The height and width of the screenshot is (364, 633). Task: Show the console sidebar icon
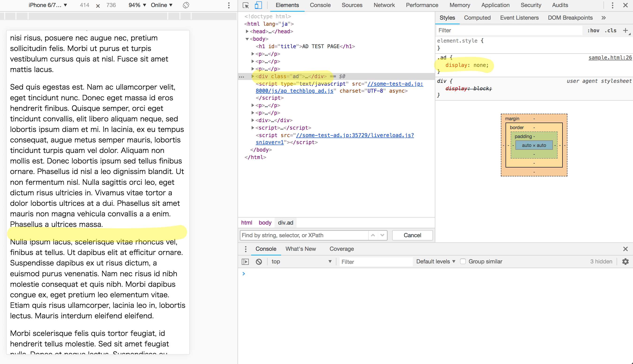coord(245,262)
